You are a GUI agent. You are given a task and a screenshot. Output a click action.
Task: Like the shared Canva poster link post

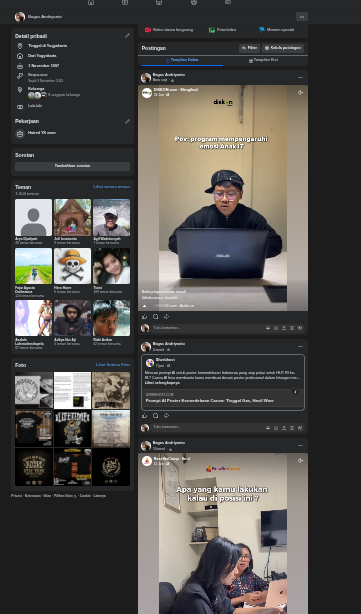click(x=145, y=415)
